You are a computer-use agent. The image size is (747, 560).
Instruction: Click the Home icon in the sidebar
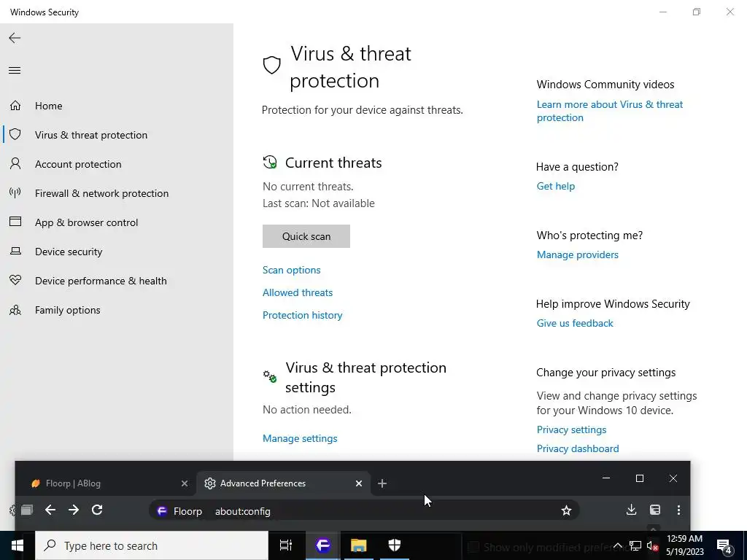15,105
